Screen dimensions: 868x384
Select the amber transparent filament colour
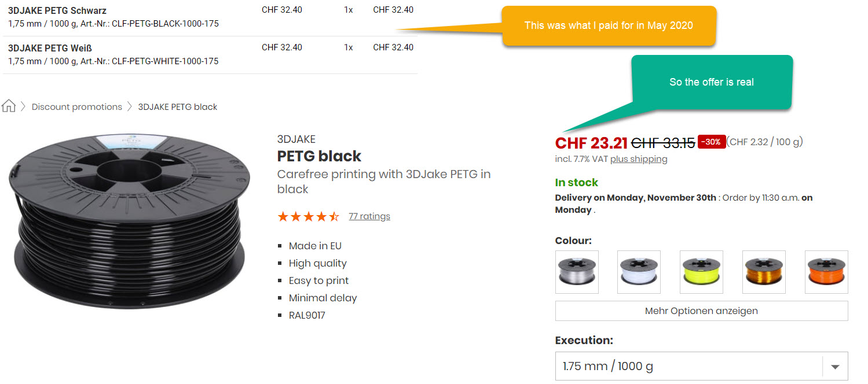coord(764,272)
